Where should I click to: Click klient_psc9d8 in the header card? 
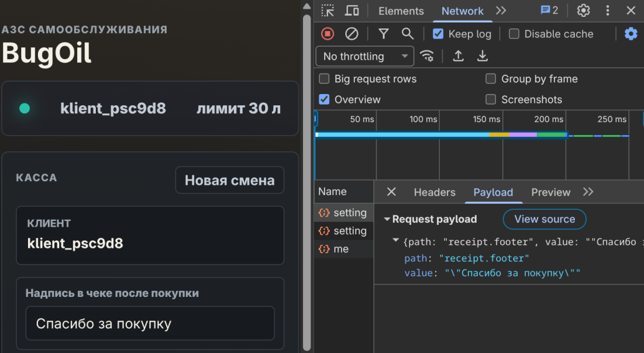coord(113,108)
